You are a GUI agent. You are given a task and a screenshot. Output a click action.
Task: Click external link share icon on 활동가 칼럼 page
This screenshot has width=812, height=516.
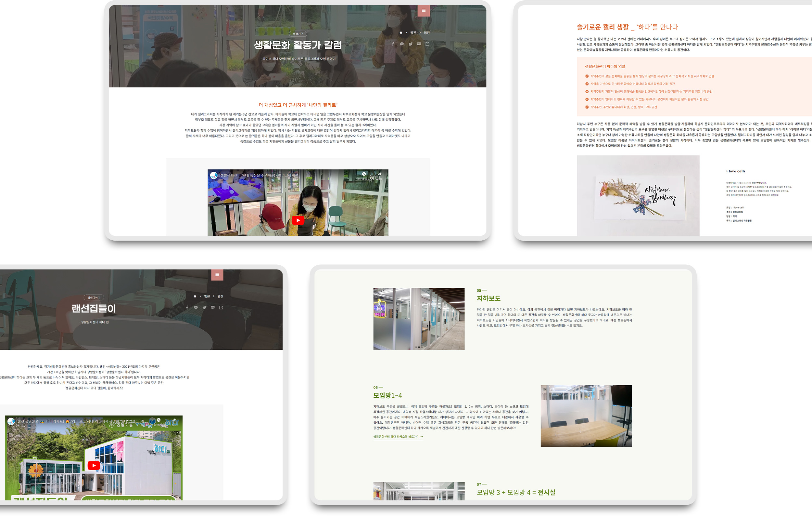coord(427,44)
